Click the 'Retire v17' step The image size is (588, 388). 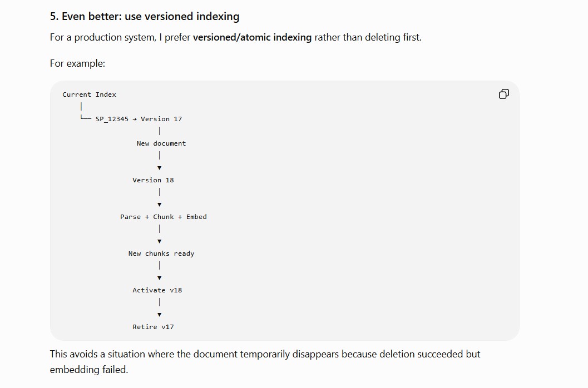click(153, 327)
